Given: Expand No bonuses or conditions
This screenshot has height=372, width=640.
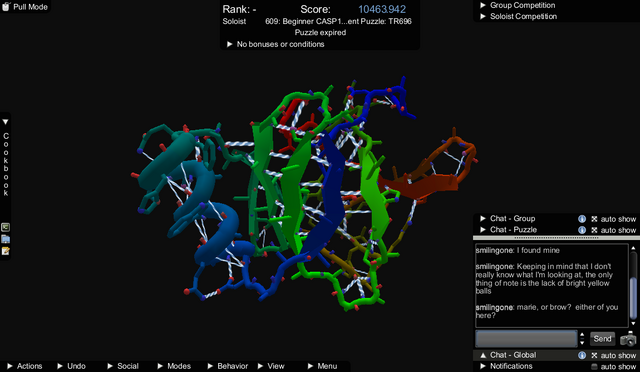Looking at the screenshot, I should [x=276, y=44].
